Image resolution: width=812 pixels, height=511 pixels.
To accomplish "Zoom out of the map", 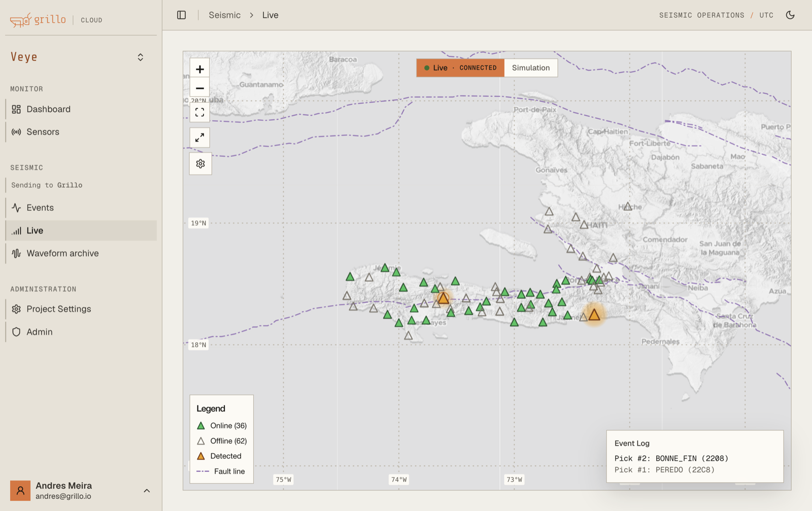I will point(200,88).
